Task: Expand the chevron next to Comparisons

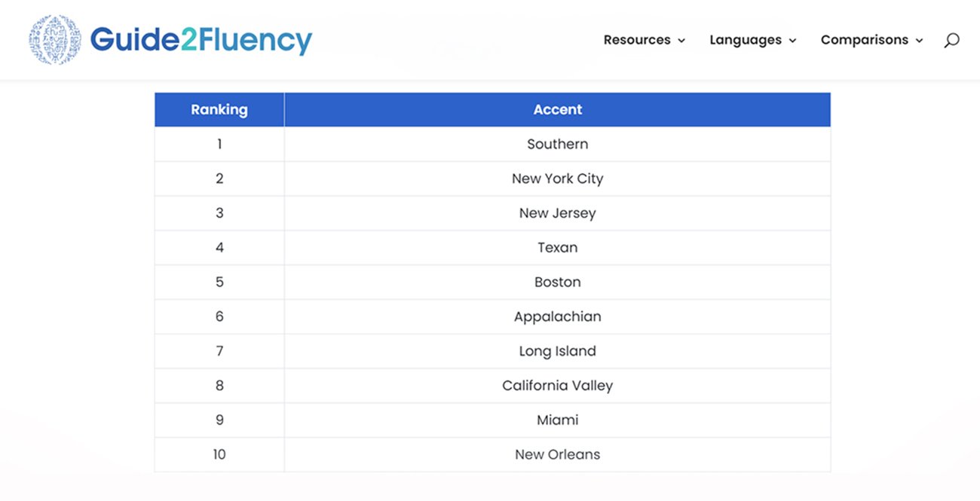Action: coord(919,41)
